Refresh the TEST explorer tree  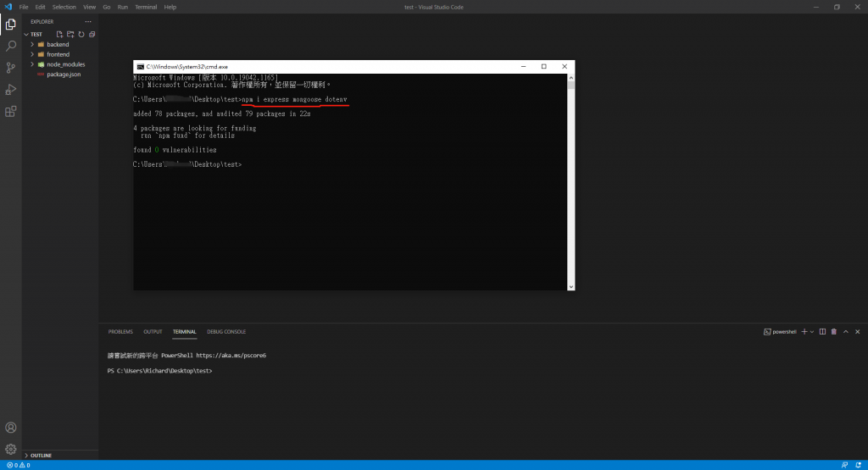81,34
